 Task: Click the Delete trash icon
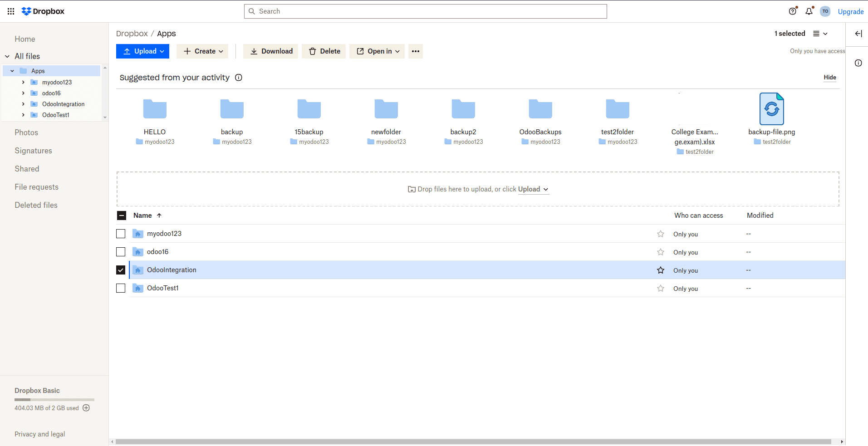[313, 51]
